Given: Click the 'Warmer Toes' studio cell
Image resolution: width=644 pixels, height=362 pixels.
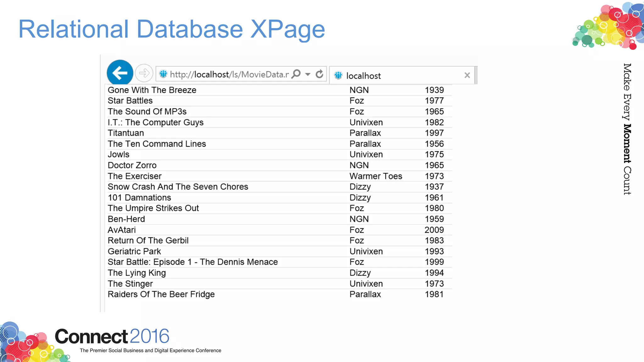Looking at the screenshot, I should point(376,176).
